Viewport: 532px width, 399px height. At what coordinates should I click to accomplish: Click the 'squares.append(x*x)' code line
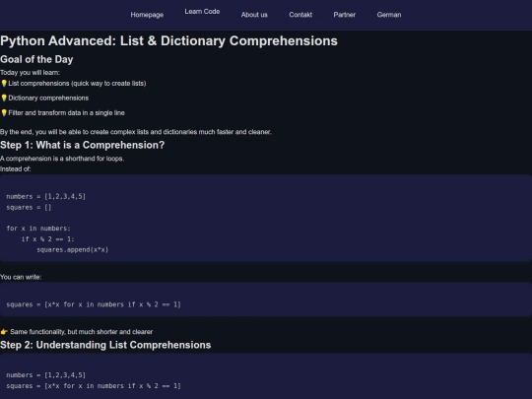(x=73, y=249)
